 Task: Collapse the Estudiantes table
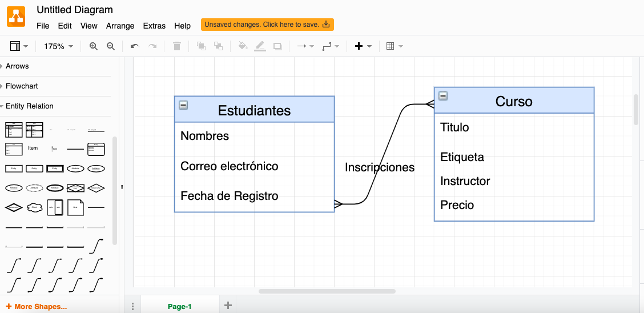183,105
